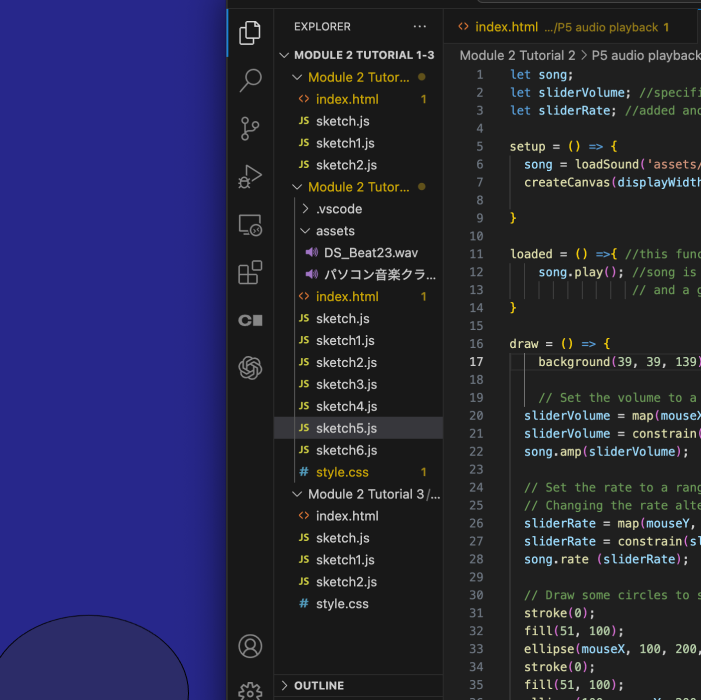Collapse the Module 2 Tutorial 3 folder
701x700 pixels.
coord(297,494)
